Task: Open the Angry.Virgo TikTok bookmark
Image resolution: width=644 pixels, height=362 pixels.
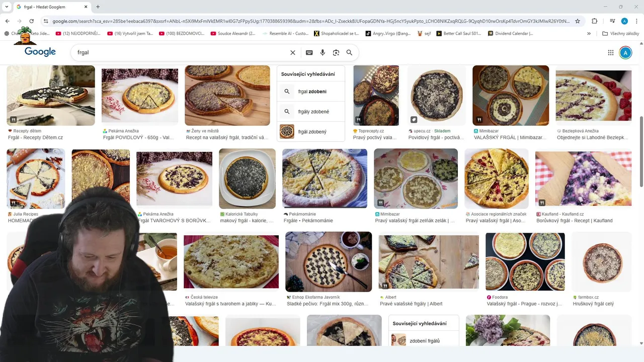Action: click(x=388, y=34)
